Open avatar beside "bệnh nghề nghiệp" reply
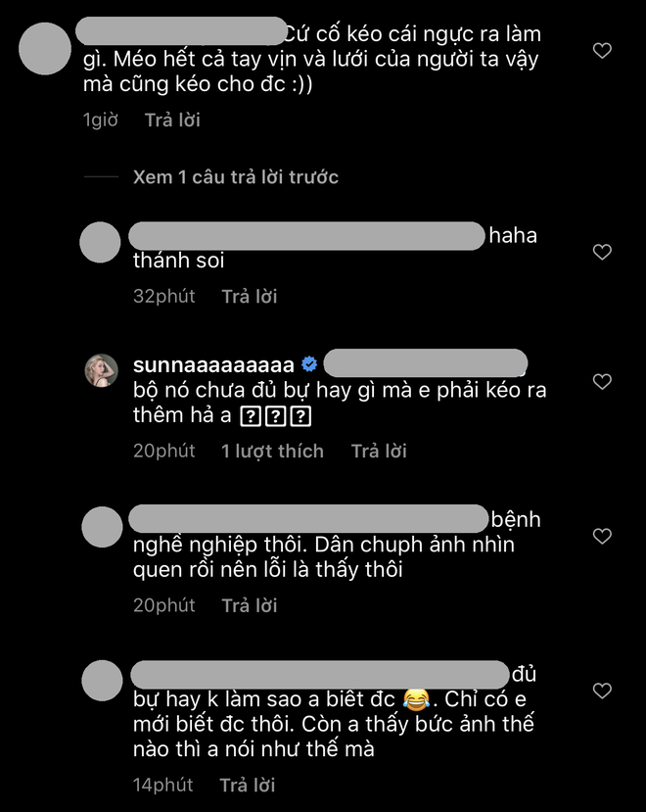Image resolution: width=646 pixels, height=812 pixels. [102, 527]
